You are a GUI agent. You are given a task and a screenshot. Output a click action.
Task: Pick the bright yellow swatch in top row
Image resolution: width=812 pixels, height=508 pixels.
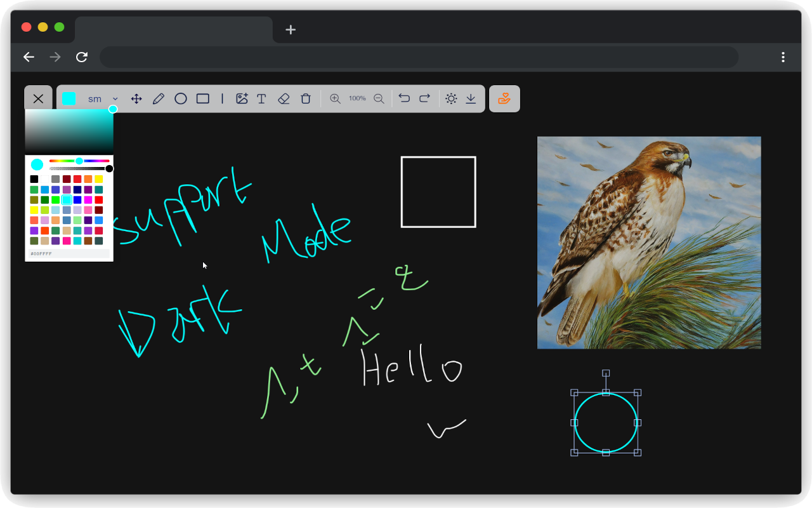pyautogui.click(x=99, y=179)
